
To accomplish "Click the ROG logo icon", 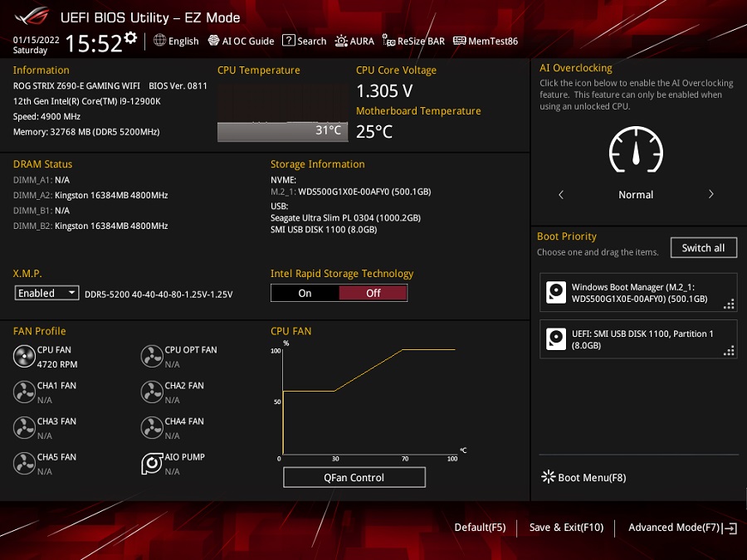I will pos(33,17).
